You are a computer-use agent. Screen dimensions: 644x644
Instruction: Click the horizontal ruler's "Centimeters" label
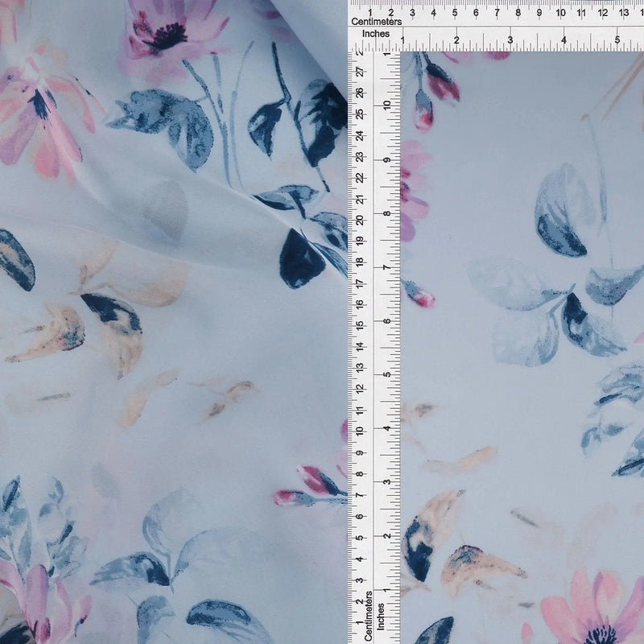pyautogui.click(x=376, y=22)
